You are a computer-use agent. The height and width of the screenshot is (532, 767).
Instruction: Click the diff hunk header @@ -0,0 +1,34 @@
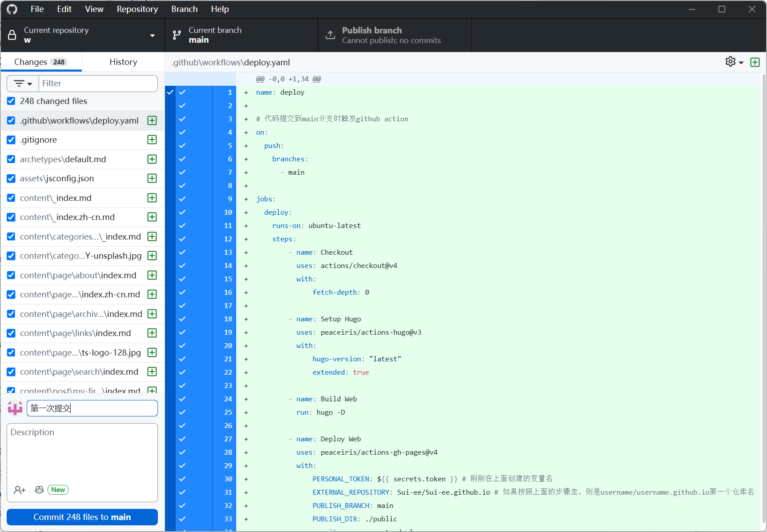pyautogui.click(x=289, y=79)
